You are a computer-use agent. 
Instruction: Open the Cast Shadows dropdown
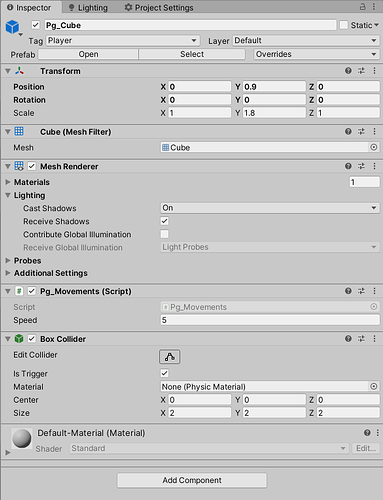[x=270, y=208]
